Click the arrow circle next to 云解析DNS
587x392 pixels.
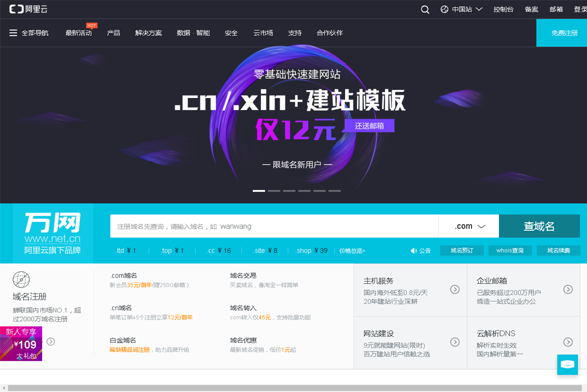[568, 342]
